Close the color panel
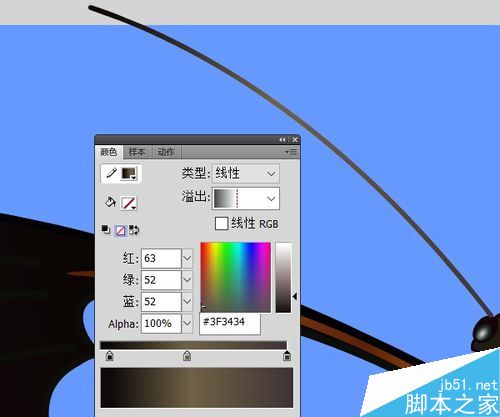Screen dimensions: 500x417 point(295,140)
